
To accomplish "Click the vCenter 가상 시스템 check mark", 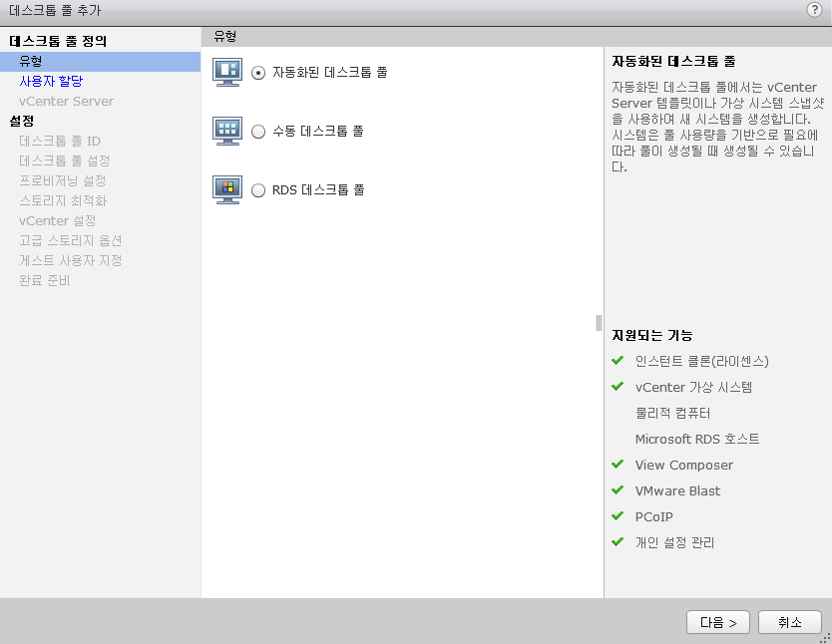I will [618, 387].
